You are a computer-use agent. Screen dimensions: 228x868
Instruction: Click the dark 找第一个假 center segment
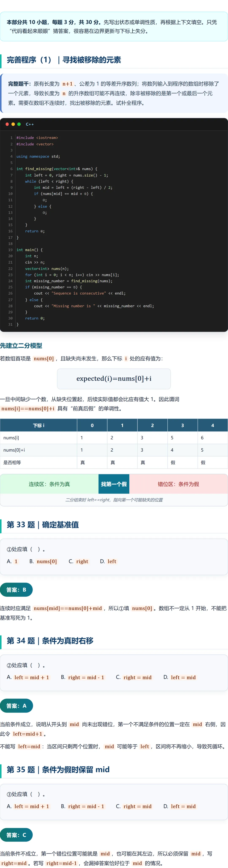tap(114, 484)
